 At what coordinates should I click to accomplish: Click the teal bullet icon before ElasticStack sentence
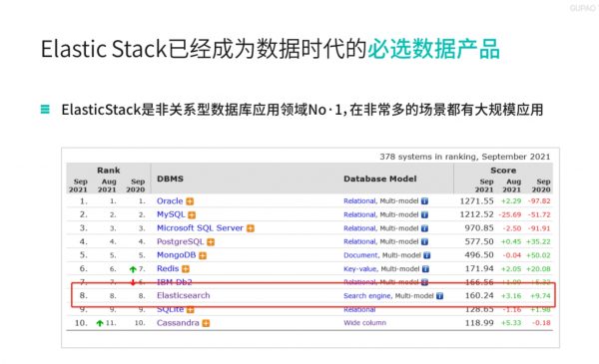pos(45,109)
